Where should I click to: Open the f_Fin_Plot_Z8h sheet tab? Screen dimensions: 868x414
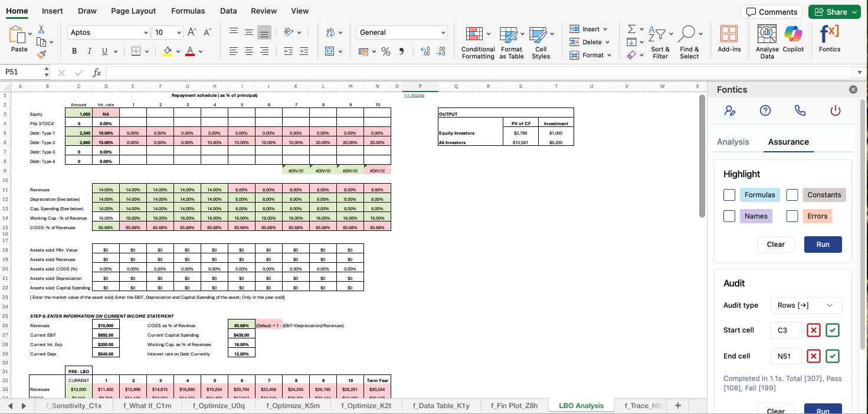point(513,406)
